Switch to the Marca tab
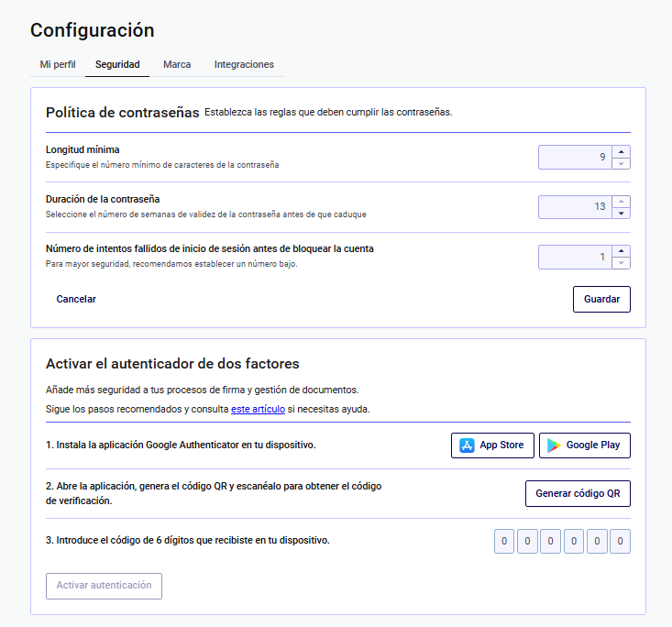This screenshot has height=627, width=672. pos(177,65)
